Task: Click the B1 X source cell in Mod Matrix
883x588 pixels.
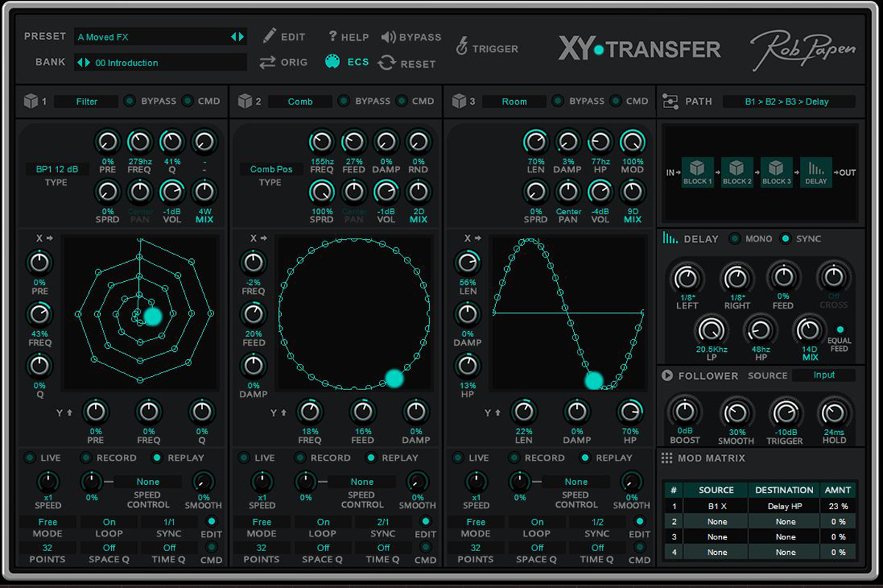Action: coord(716,506)
